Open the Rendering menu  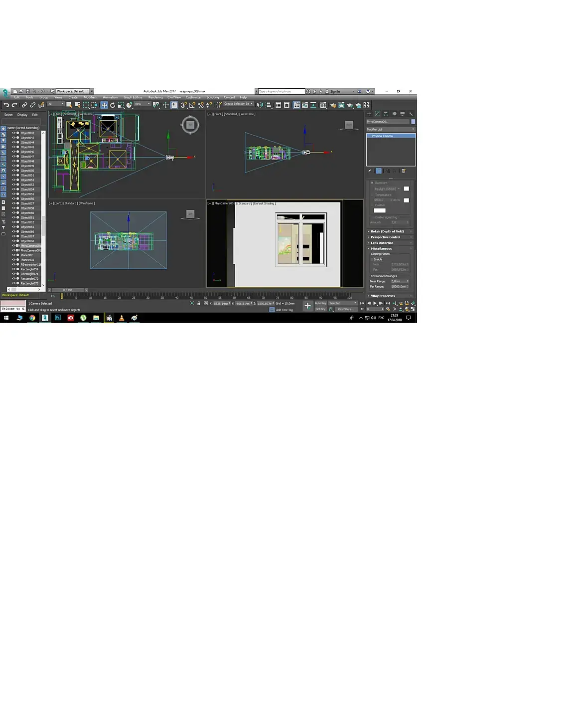155,97
